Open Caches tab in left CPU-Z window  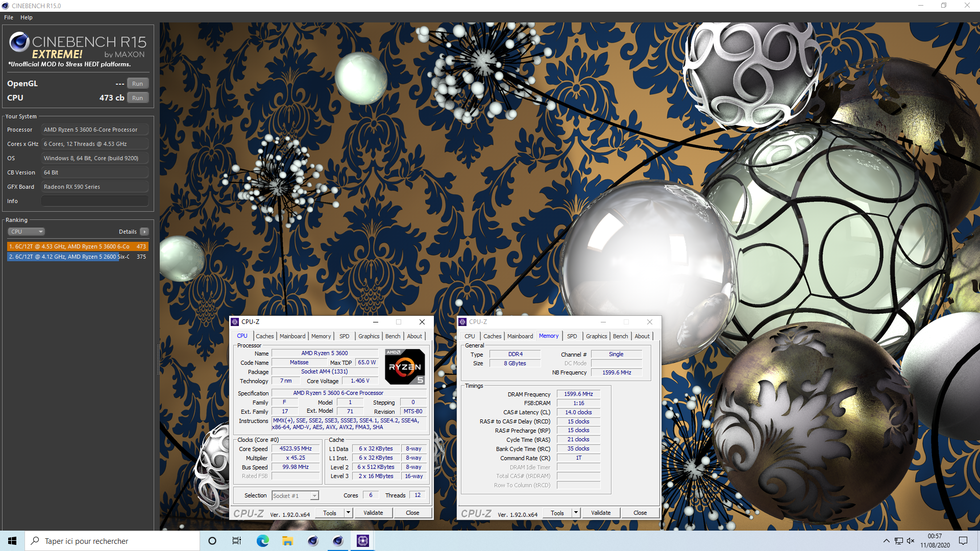point(264,336)
